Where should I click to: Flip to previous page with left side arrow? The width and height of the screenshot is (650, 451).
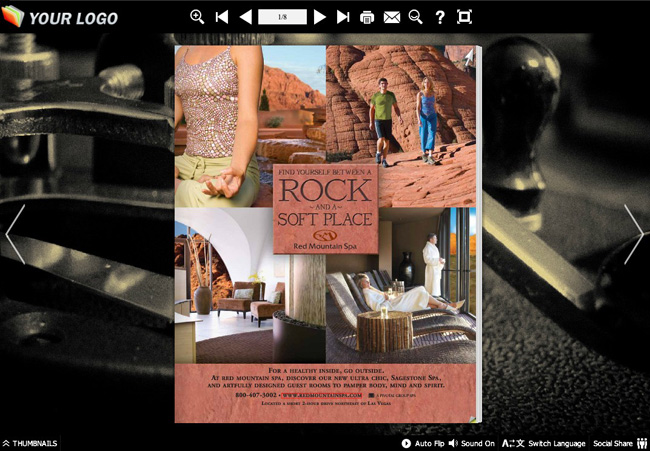click(x=15, y=234)
